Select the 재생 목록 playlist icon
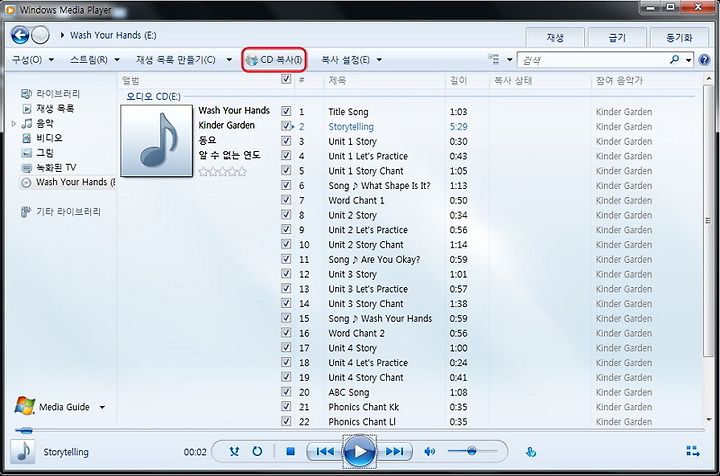The width and height of the screenshot is (720, 476). [27, 109]
